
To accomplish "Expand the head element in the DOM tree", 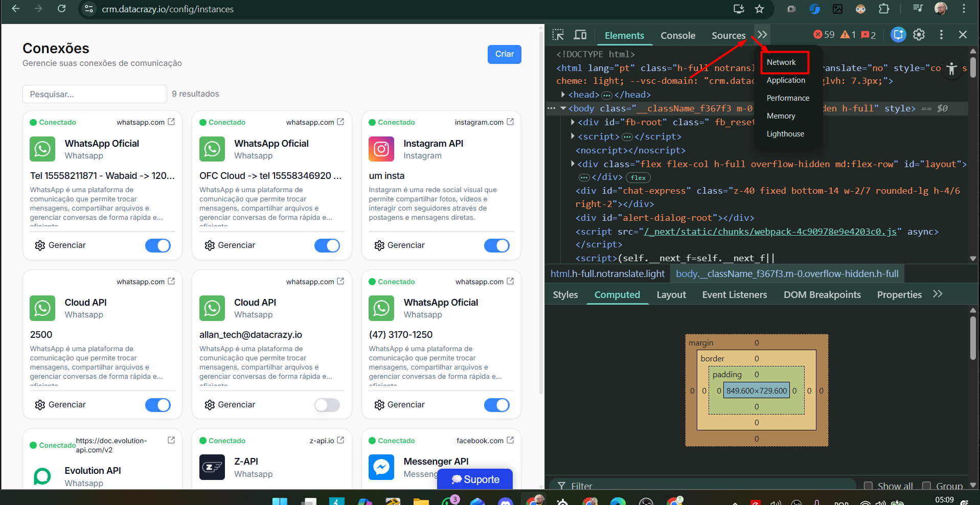I will [563, 95].
